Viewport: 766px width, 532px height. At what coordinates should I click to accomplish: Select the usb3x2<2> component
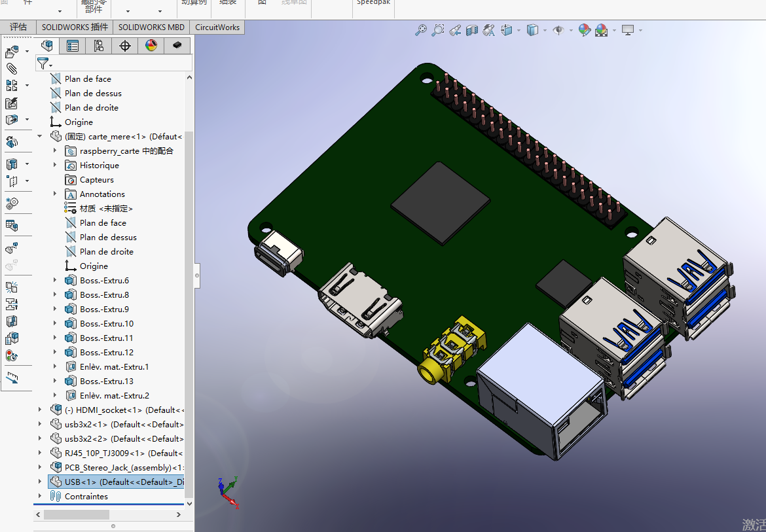coord(117,439)
